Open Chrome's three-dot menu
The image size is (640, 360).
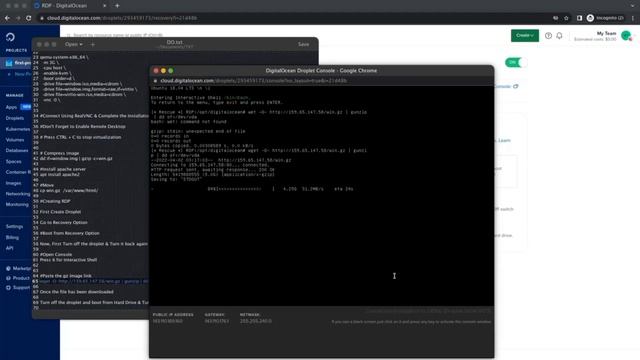[633, 18]
